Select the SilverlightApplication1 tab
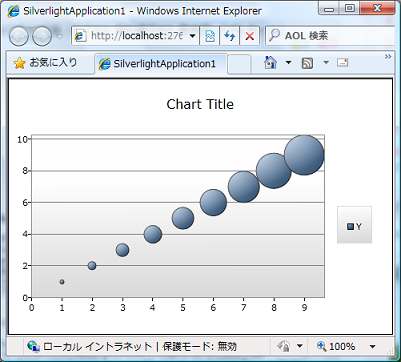Image resolution: width=401 pixels, height=362 pixels. (161, 64)
